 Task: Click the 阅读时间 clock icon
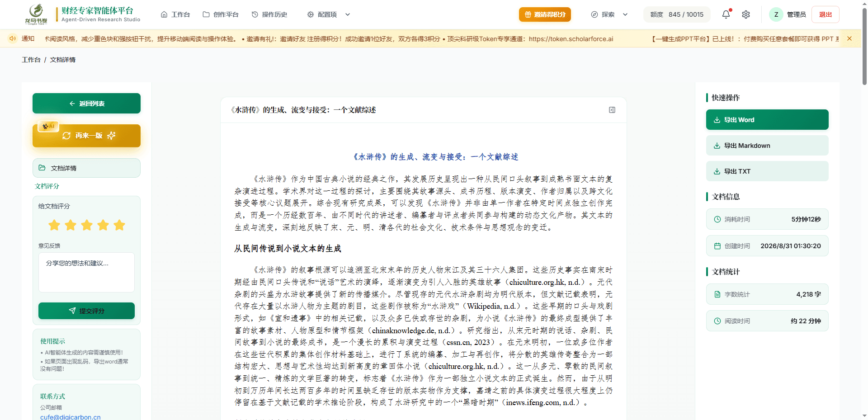click(717, 321)
